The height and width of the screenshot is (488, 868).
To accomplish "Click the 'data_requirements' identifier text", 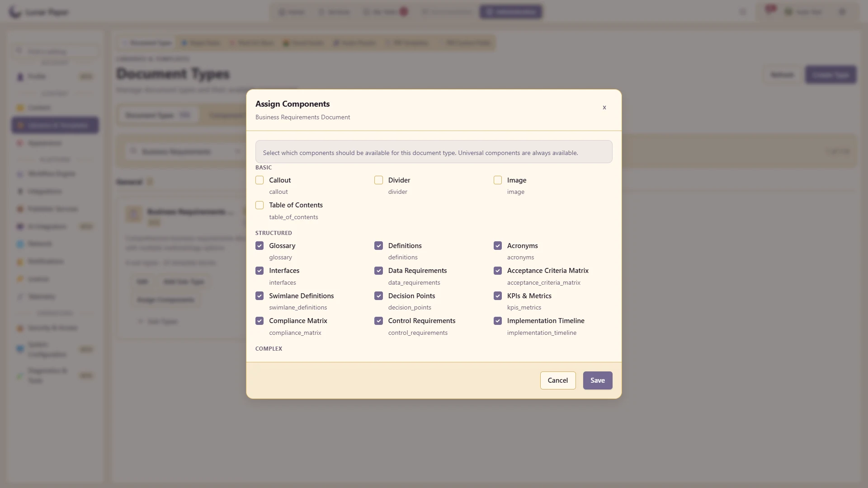I will pos(414,283).
